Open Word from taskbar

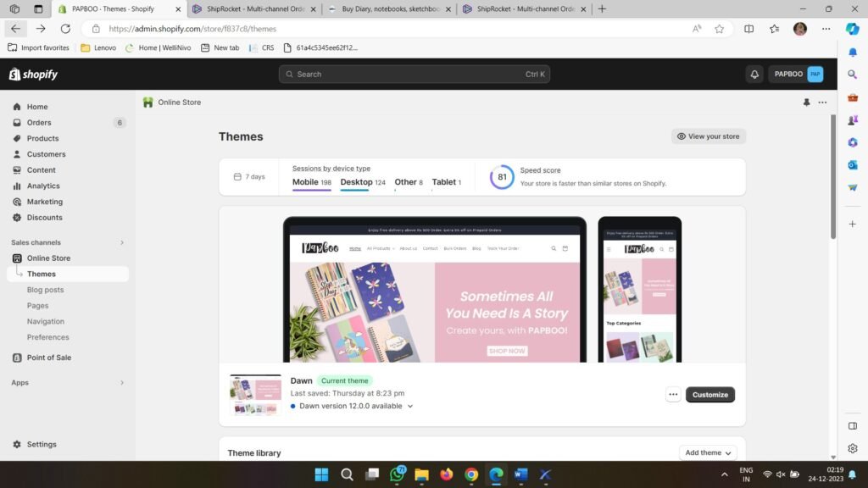pos(521,474)
